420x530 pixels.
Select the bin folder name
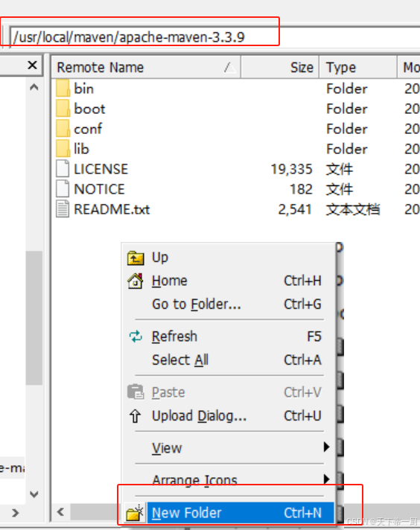(84, 89)
